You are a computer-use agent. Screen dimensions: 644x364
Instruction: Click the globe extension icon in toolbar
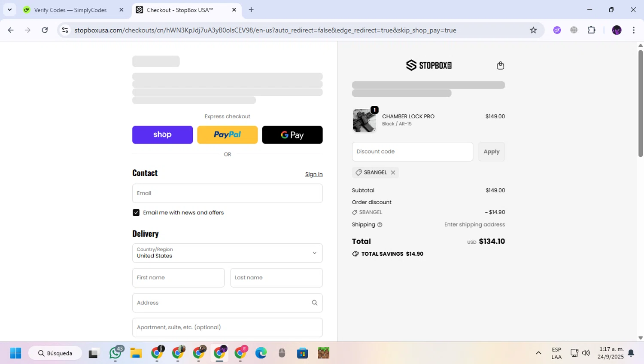pos(574,30)
